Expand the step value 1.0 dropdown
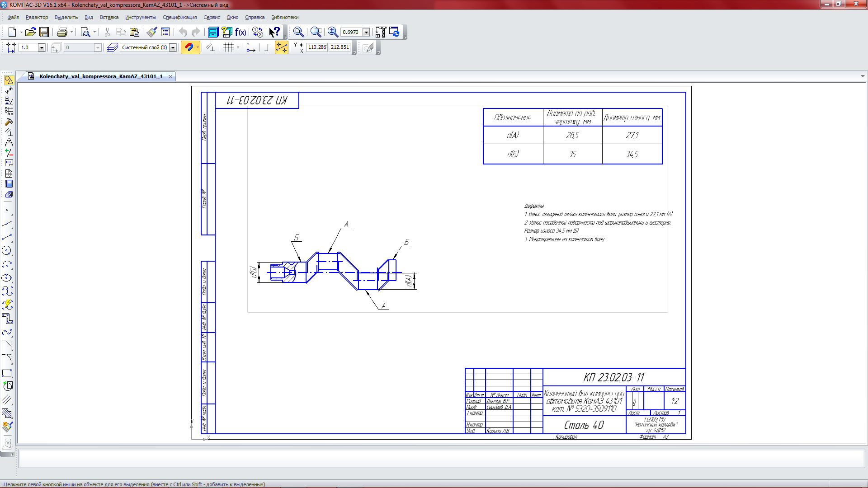Screen dimensions: 868x488 coord(42,47)
